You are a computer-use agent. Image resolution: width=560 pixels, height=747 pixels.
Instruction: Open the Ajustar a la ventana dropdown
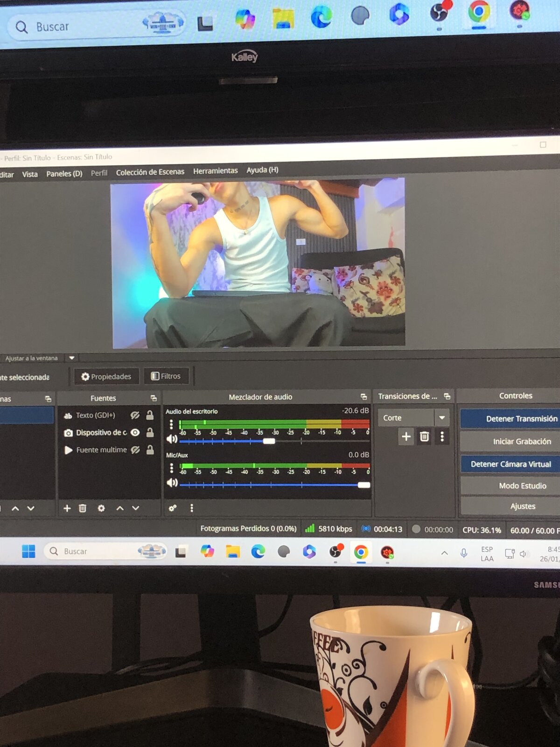pyautogui.click(x=72, y=358)
